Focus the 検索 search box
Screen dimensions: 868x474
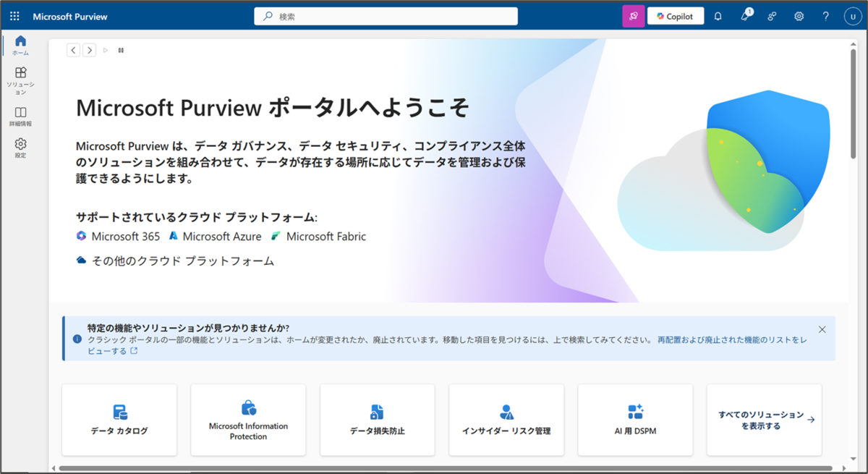(386, 16)
